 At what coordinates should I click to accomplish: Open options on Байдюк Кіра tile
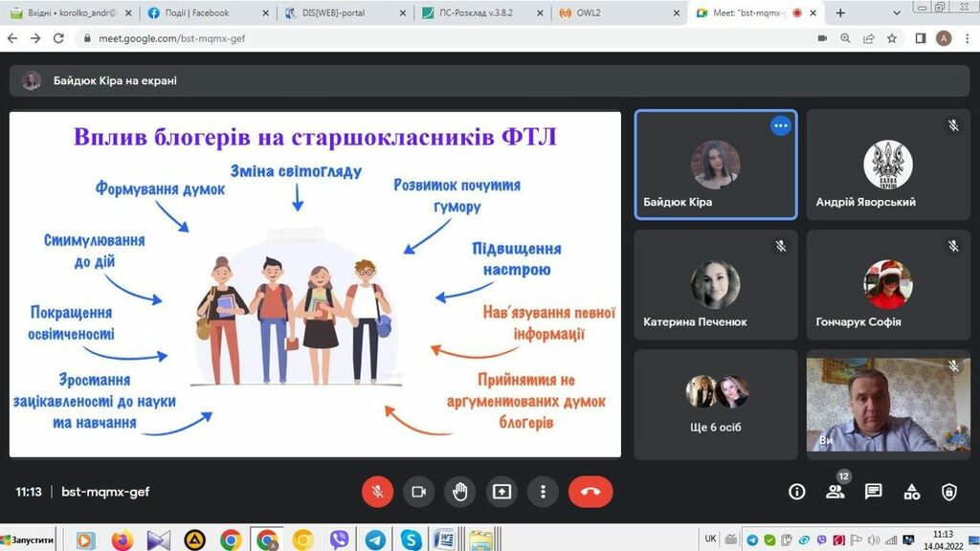click(x=781, y=125)
